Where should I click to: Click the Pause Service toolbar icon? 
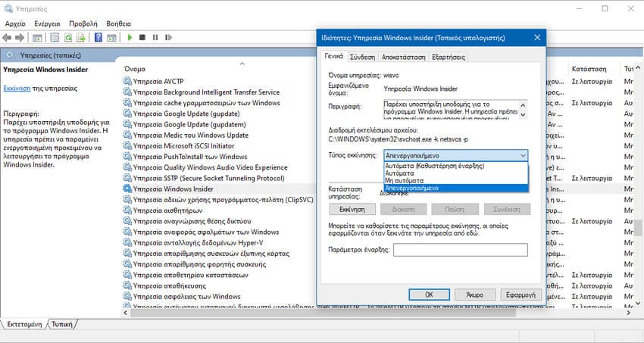coord(155,37)
